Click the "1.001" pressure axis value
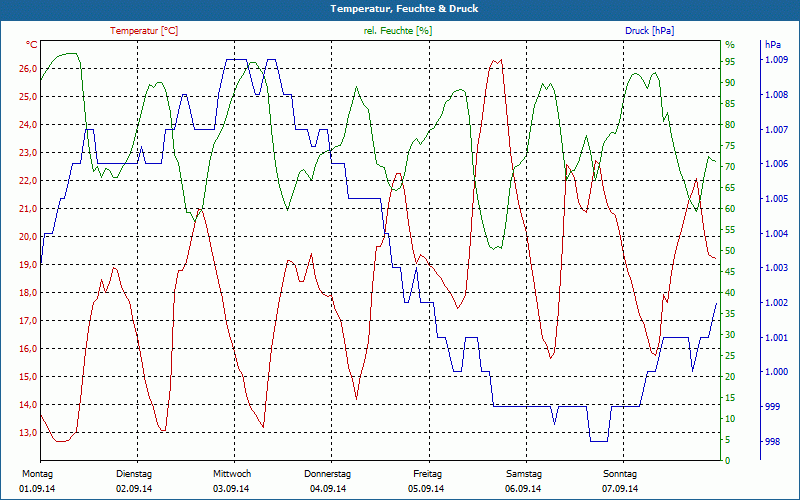 click(x=776, y=338)
